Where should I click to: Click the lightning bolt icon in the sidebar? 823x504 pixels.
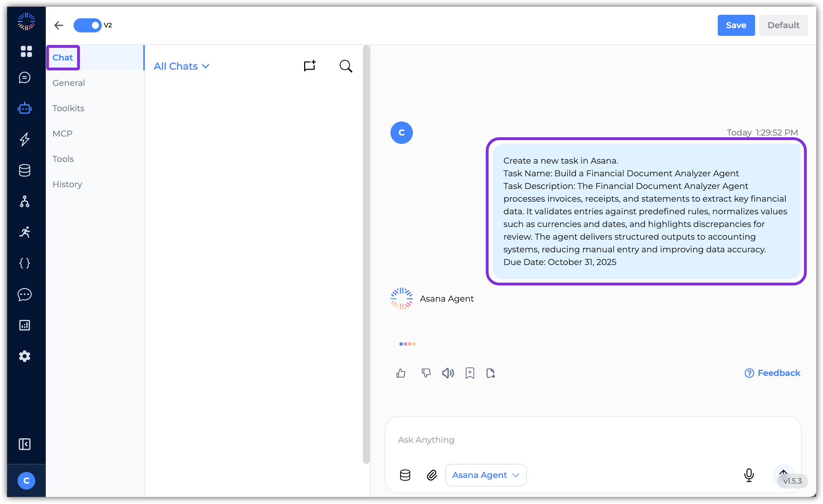point(25,139)
